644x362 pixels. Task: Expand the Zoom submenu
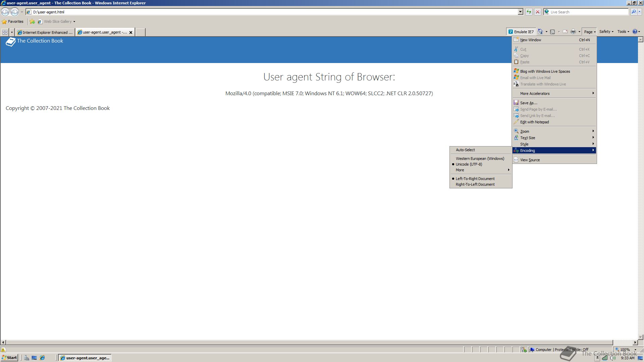pyautogui.click(x=554, y=131)
